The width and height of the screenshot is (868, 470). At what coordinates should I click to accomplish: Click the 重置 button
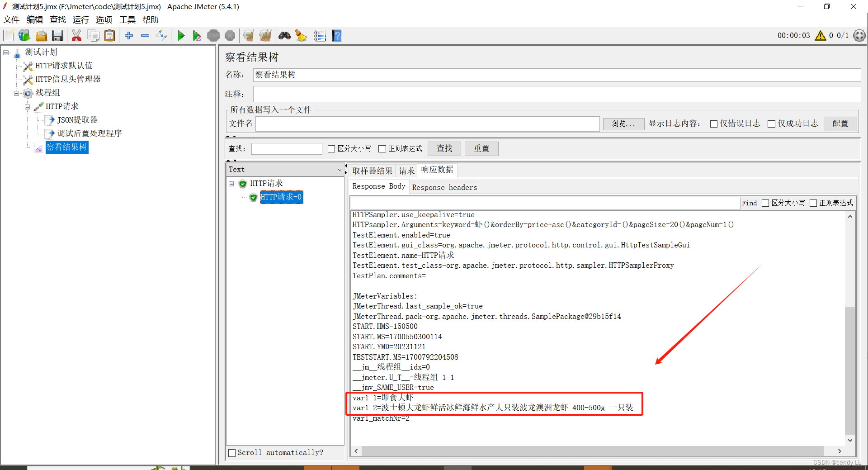[481, 148]
